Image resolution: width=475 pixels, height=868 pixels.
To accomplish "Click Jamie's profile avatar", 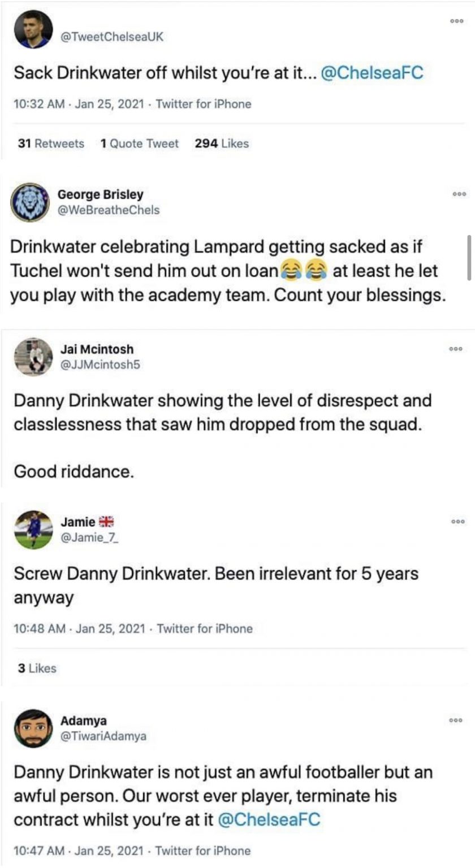I will point(32,530).
